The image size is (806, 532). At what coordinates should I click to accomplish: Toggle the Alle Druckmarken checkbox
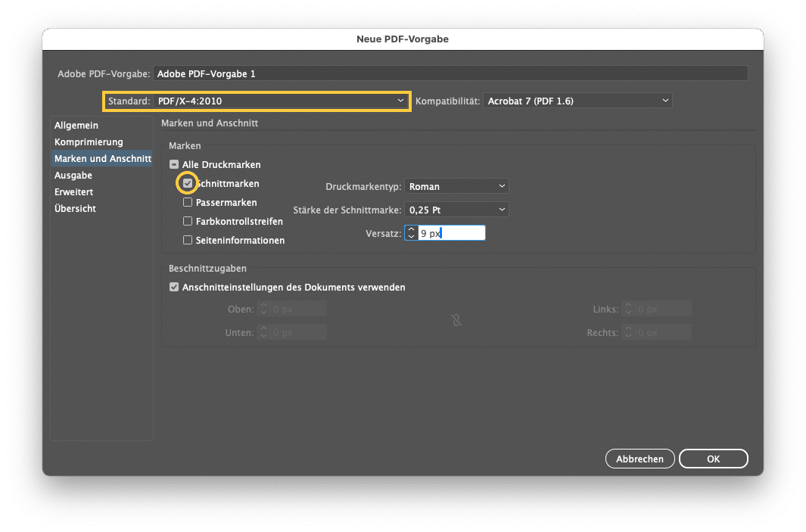point(174,164)
